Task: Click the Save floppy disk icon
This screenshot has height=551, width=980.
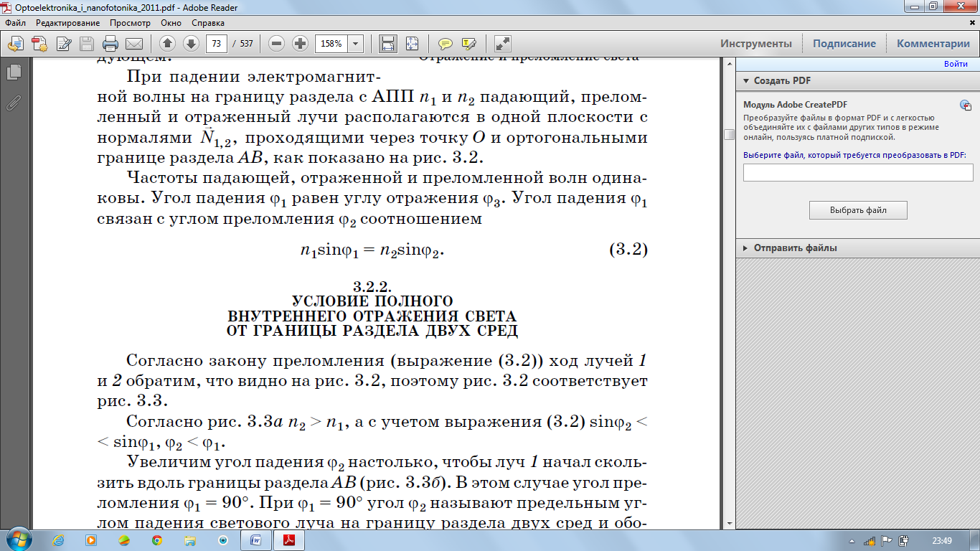Action: (x=87, y=44)
